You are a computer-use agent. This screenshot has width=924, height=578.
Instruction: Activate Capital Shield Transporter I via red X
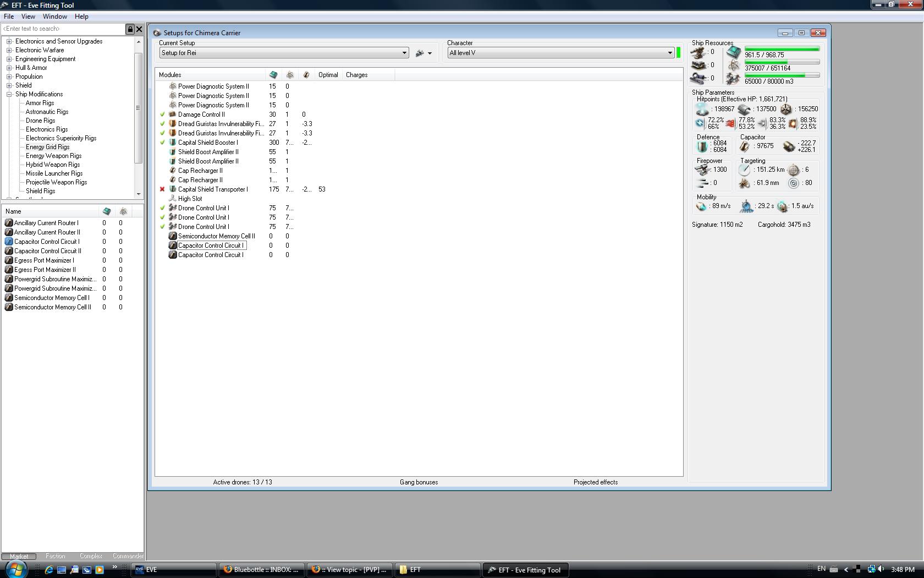coord(162,189)
